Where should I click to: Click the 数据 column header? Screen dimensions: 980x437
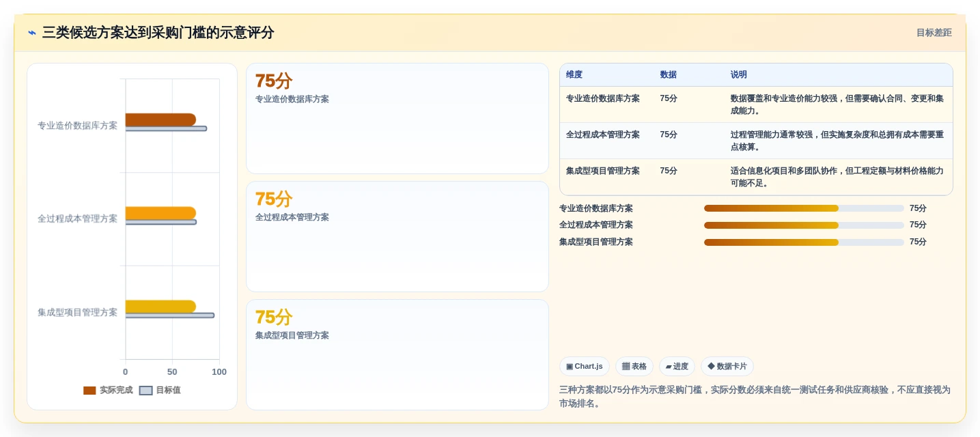(x=669, y=75)
